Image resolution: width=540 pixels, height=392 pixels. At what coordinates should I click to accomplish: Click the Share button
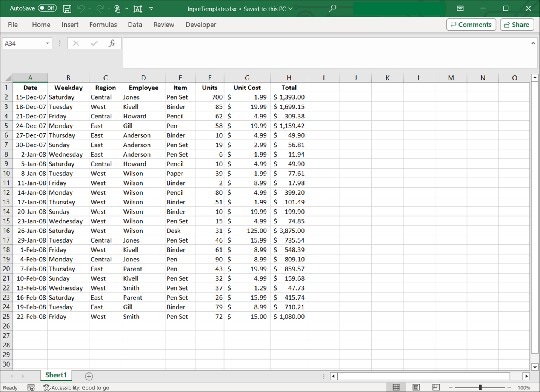pos(517,25)
